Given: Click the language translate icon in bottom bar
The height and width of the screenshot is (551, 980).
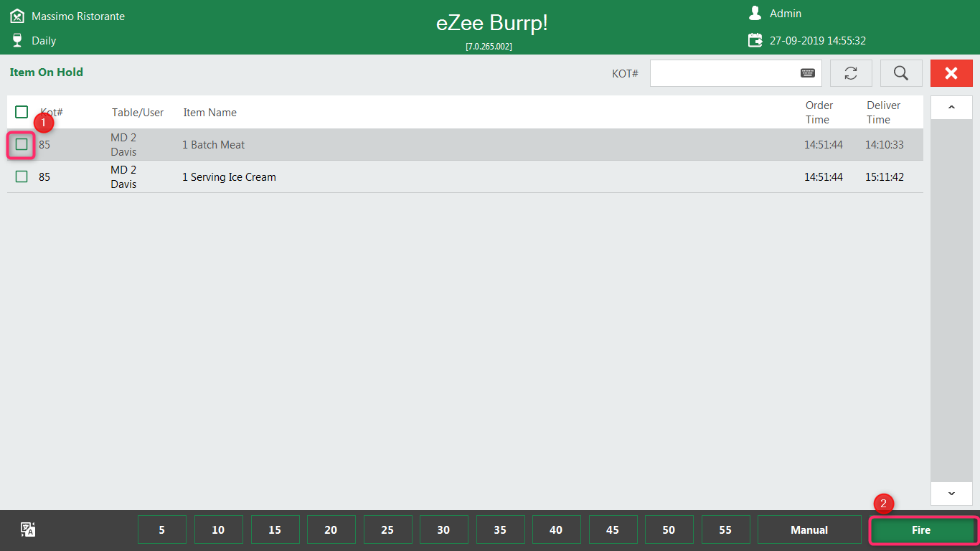Looking at the screenshot, I should point(28,529).
